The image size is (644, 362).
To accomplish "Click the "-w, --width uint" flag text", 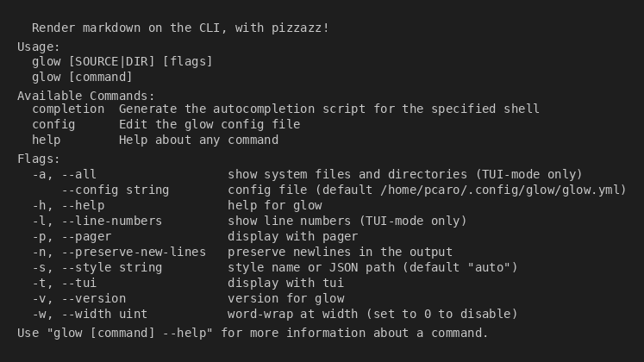I will 90,314.
